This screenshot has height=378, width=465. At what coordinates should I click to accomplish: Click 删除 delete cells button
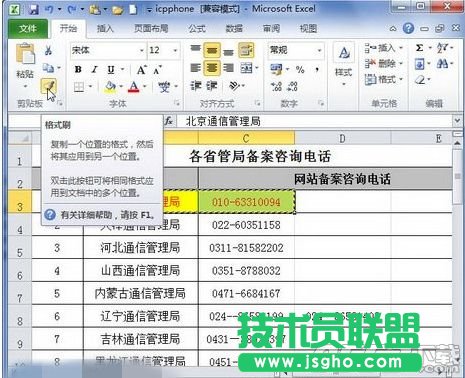383,63
